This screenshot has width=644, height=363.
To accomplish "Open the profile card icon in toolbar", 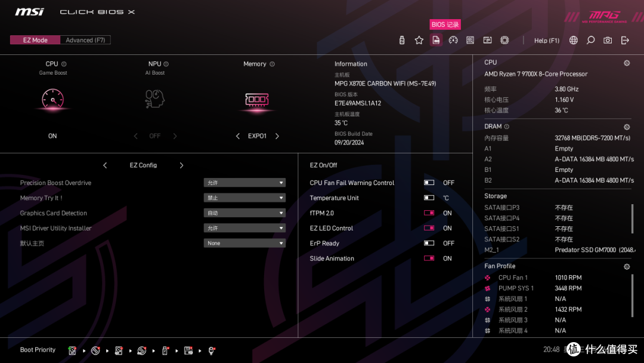I will (x=487, y=40).
